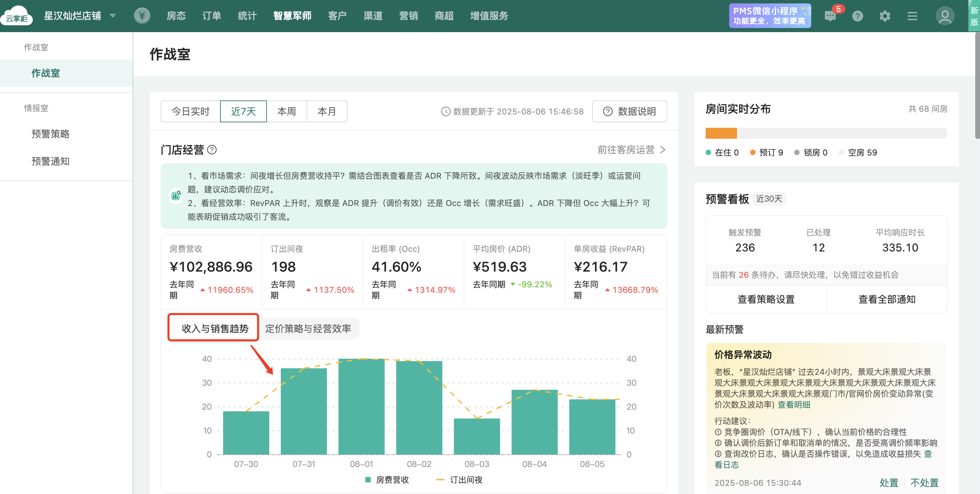This screenshot has width=980, height=494.
Task: Click the 08-03 revenue bar
Action: click(x=477, y=436)
